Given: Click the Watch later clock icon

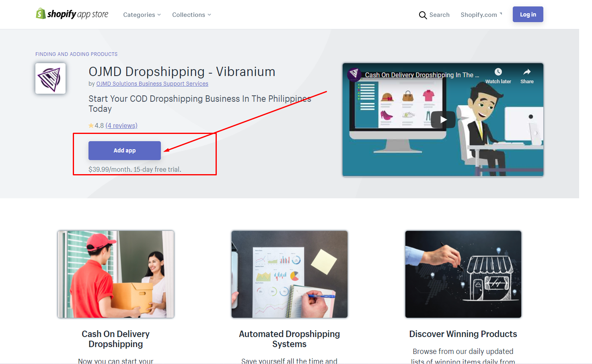Looking at the screenshot, I should pyautogui.click(x=498, y=72).
